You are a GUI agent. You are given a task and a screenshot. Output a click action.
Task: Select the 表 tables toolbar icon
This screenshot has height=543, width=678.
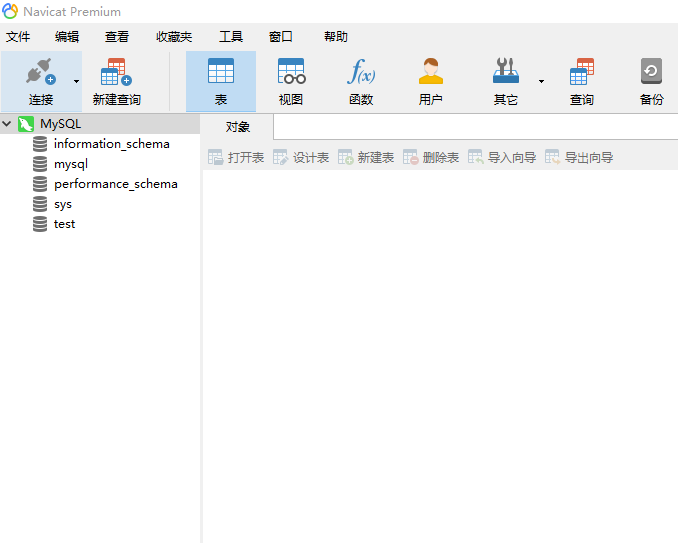click(x=221, y=71)
